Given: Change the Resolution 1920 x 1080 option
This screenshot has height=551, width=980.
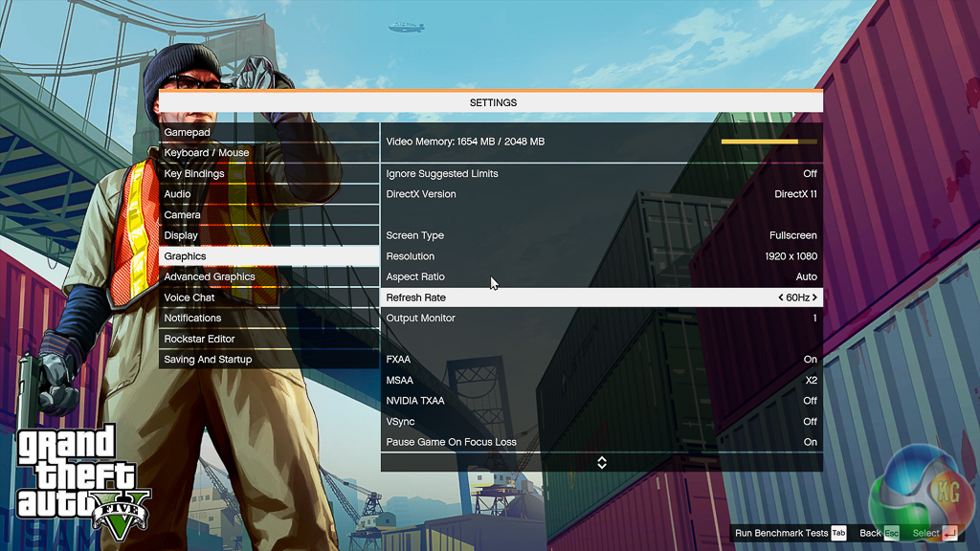Looking at the screenshot, I should coord(601,256).
